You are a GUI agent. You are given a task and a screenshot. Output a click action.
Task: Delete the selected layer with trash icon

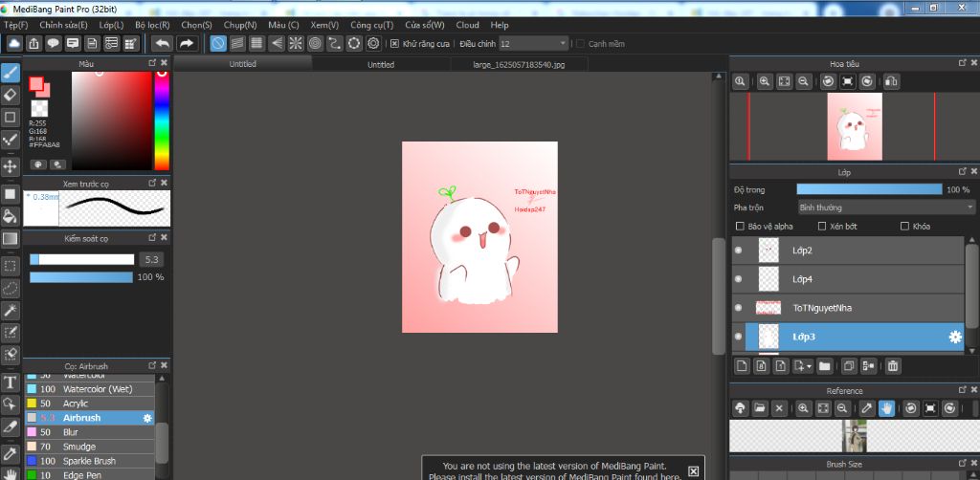(893, 366)
